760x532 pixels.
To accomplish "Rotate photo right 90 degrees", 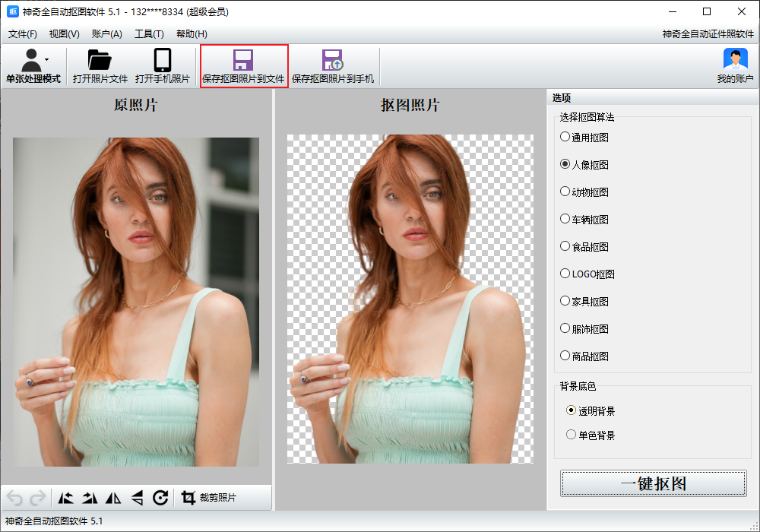I will [x=90, y=498].
